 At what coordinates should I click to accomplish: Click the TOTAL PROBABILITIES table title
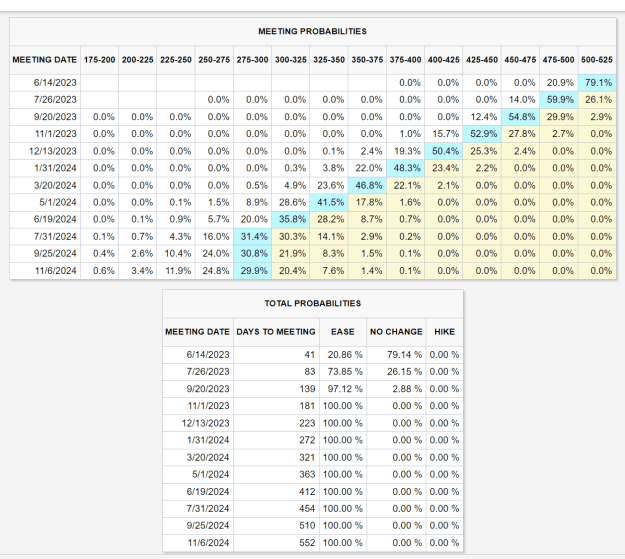coord(313,303)
